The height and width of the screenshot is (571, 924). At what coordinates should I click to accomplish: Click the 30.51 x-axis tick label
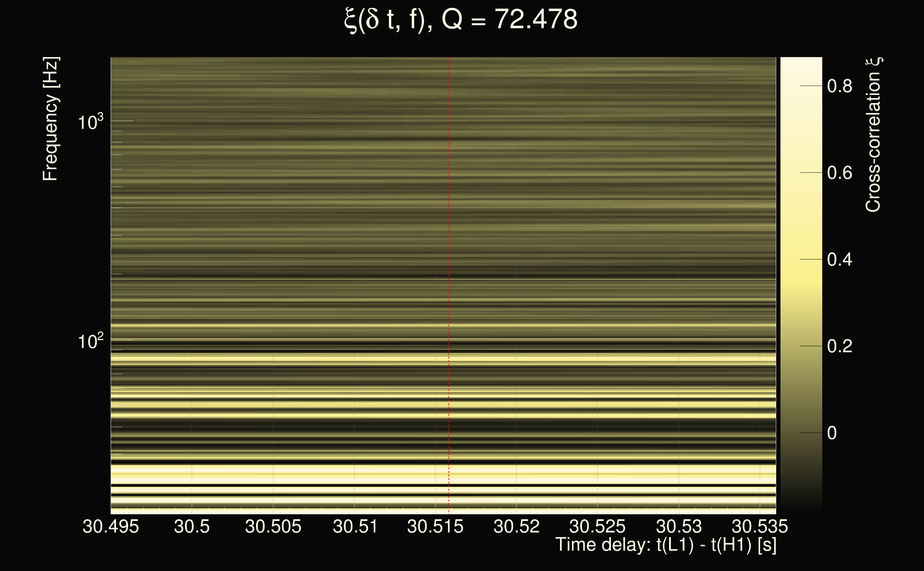355,526
